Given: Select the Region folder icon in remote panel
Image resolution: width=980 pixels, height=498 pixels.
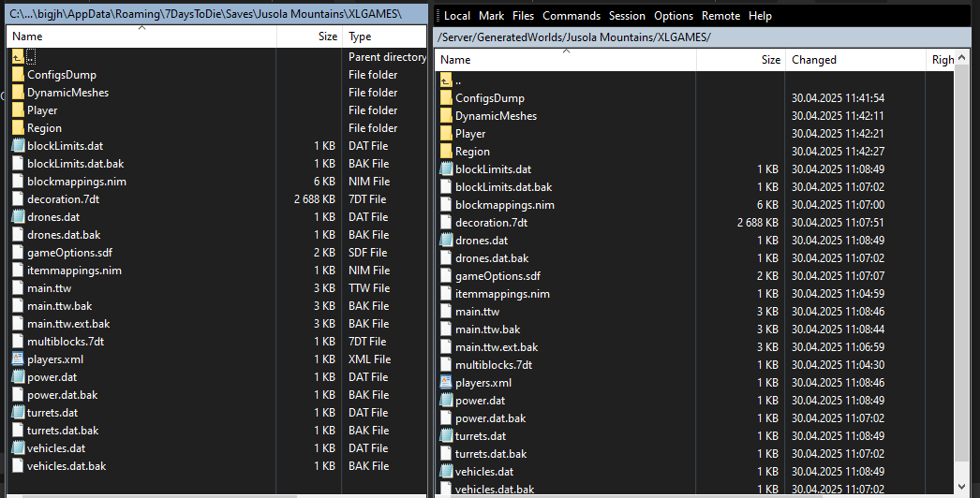Looking at the screenshot, I should tap(446, 152).
